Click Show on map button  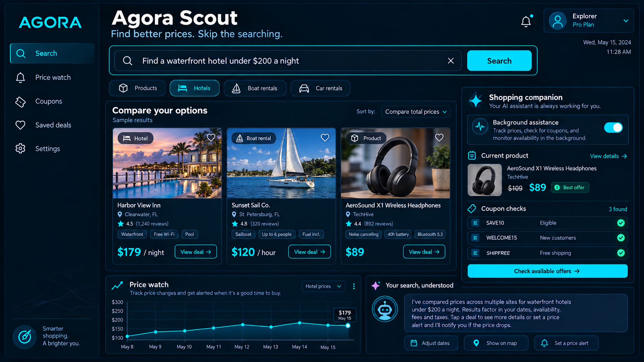click(x=496, y=343)
